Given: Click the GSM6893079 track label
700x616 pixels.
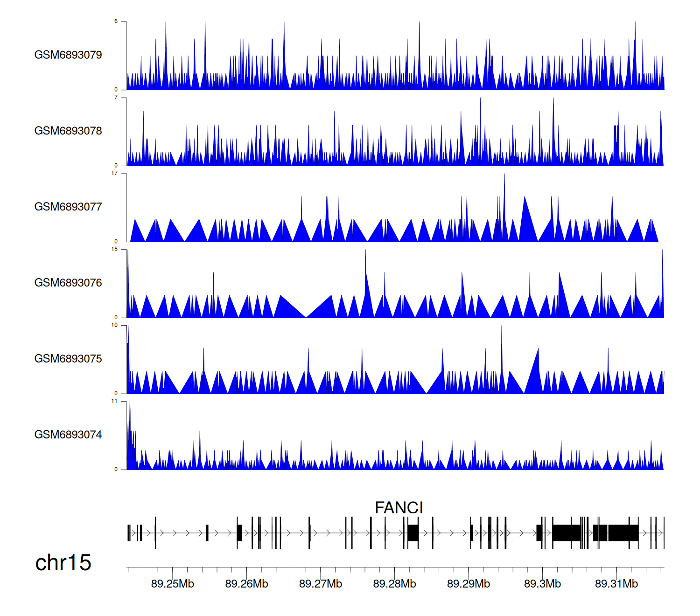Looking at the screenshot, I should click(x=68, y=55).
